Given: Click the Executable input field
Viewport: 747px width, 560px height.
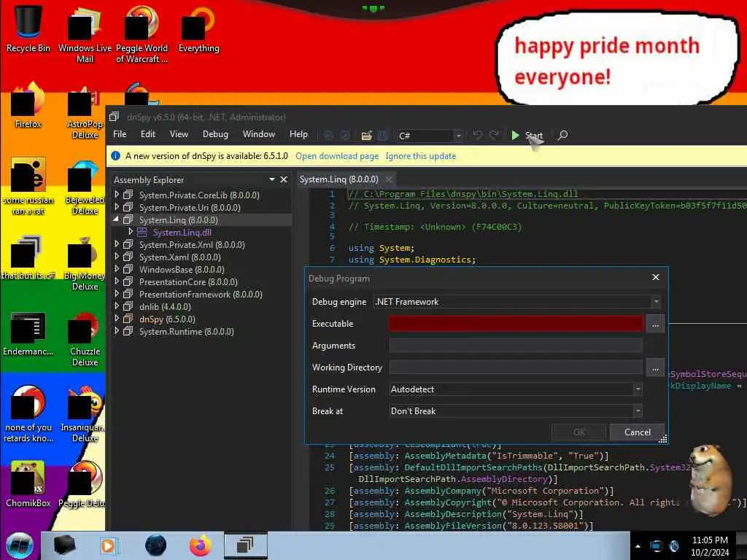Looking at the screenshot, I should (516, 323).
